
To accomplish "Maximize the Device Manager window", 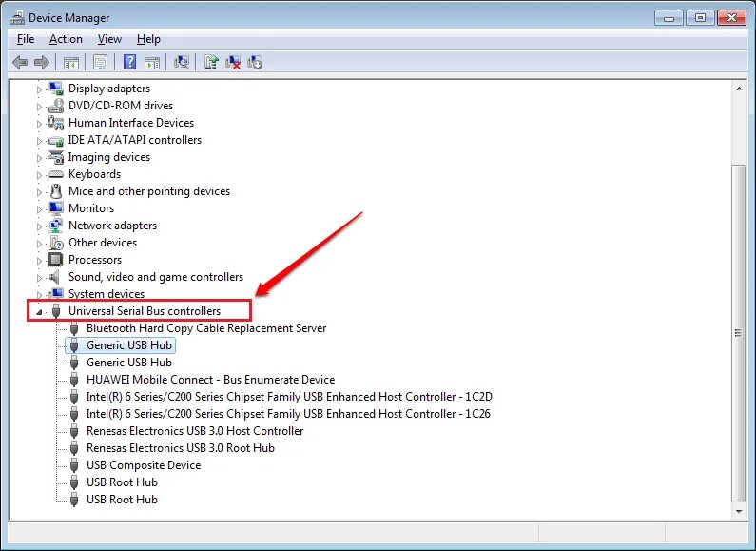I will [x=700, y=18].
